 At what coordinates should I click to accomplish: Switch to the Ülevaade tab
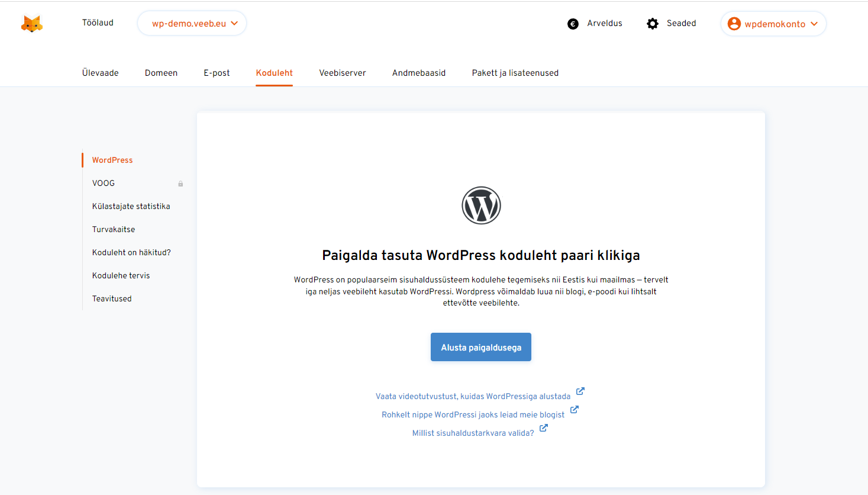coord(100,72)
